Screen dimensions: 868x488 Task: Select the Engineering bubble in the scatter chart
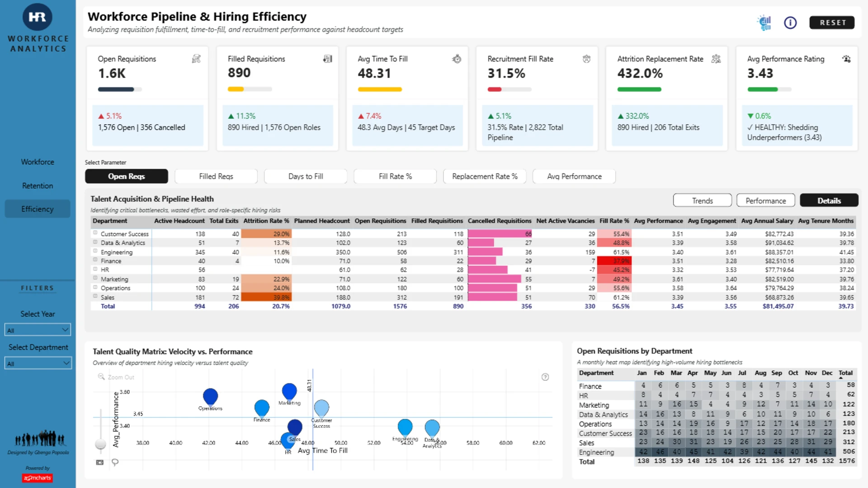pos(405,427)
